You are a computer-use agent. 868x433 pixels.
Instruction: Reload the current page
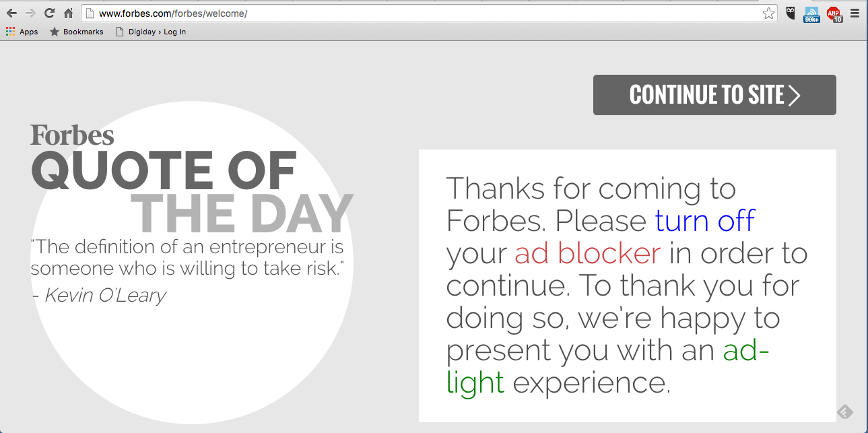point(49,13)
